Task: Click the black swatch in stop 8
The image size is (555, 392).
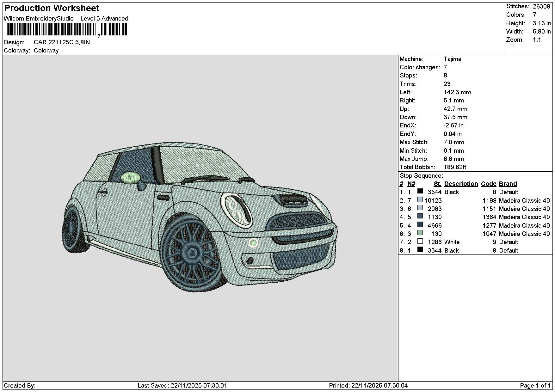Action: tap(420, 249)
